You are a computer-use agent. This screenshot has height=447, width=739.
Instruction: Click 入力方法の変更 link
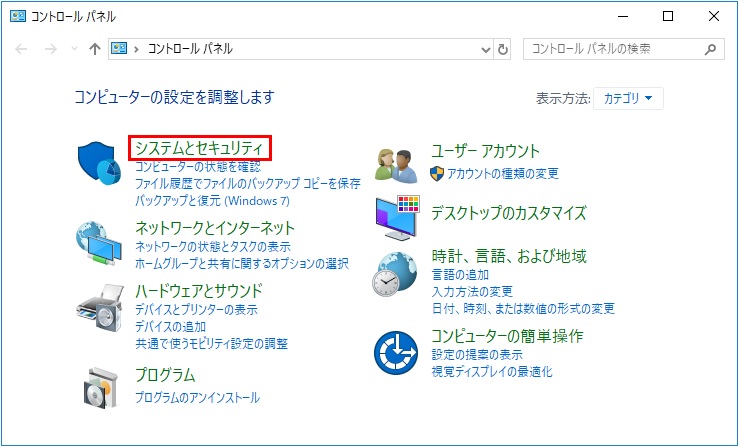472,291
